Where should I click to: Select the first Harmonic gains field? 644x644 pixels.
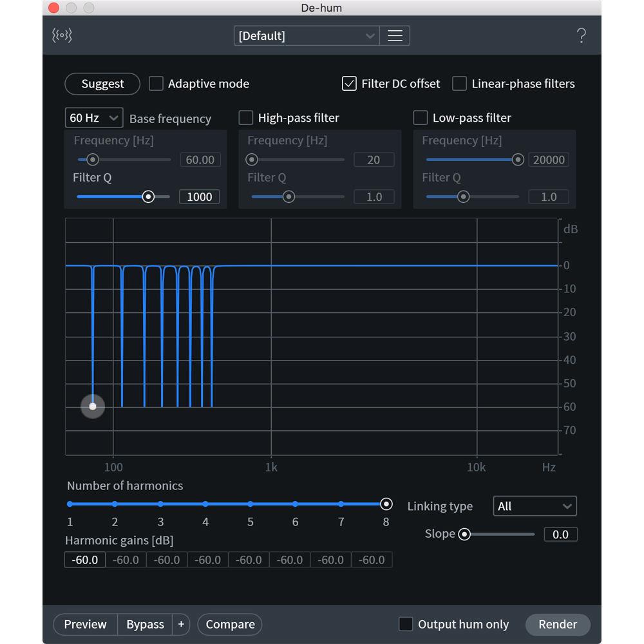point(84,560)
